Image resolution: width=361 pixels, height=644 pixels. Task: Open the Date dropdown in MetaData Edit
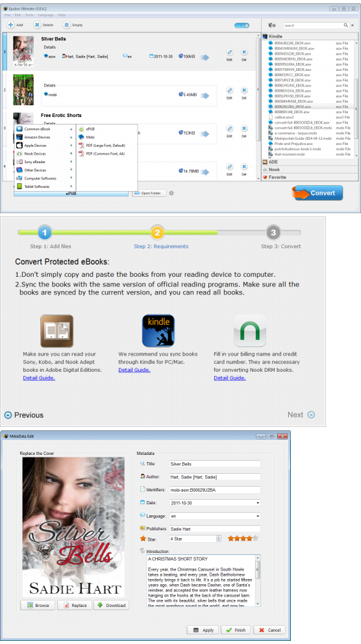click(258, 503)
